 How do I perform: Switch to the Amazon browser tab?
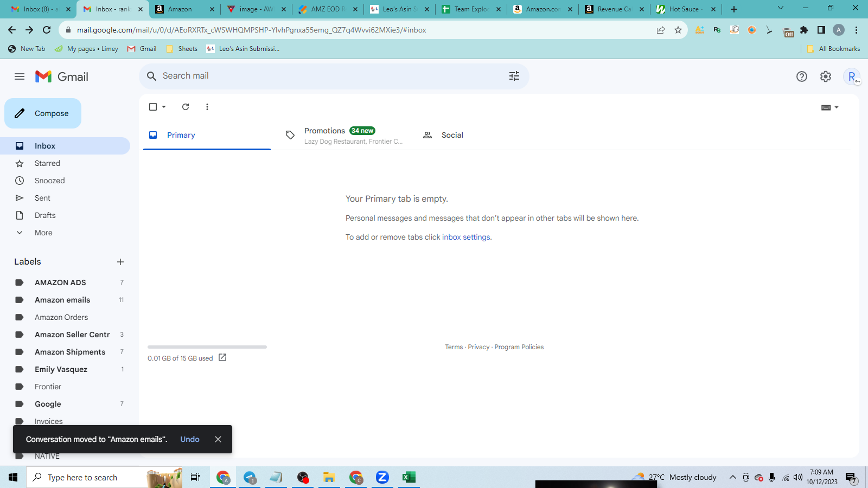(x=184, y=9)
